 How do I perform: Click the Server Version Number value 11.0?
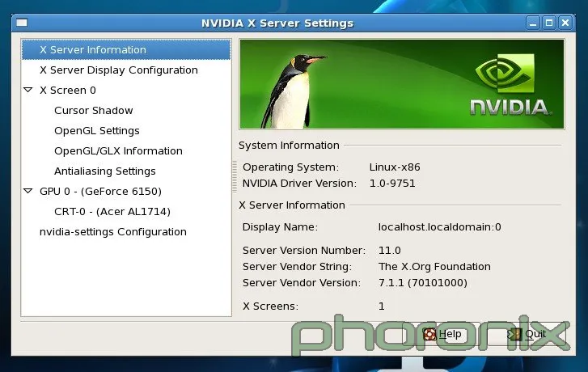[x=390, y=251]
